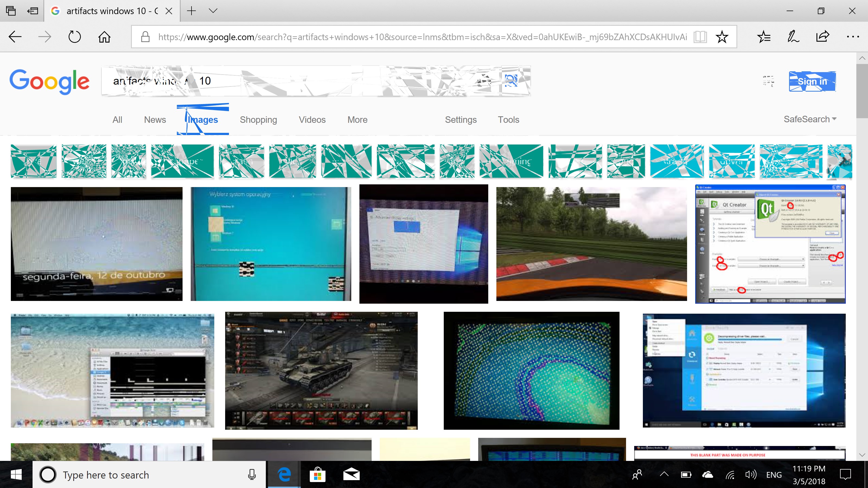Click set tabs aside icon
868x488 pixels.
click(33, 11)
